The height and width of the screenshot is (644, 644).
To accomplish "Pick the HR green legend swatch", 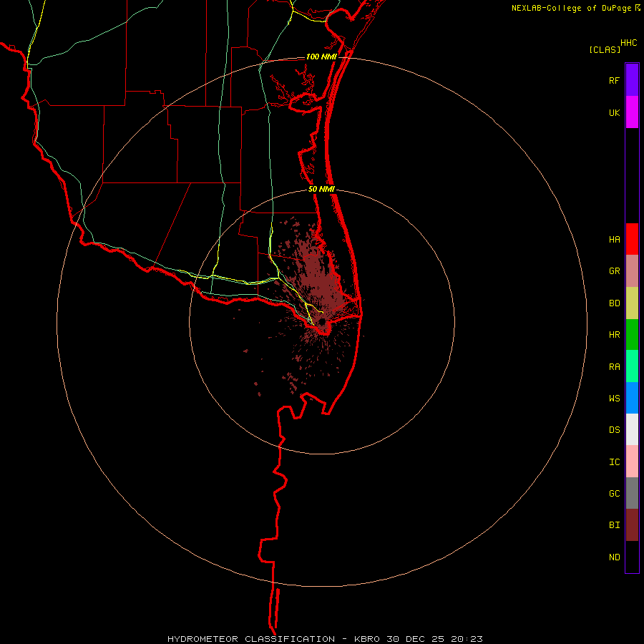I will coord(632,335).
